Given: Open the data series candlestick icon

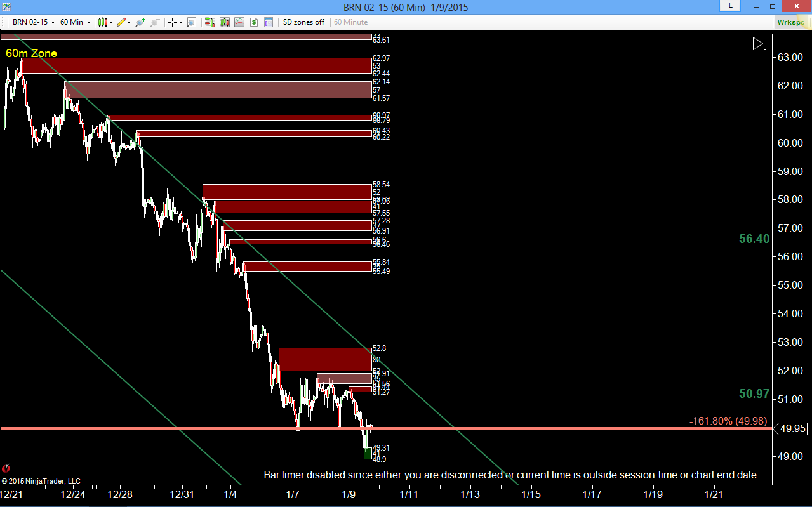Looking at the screenshot, I should tap(225, 22).
